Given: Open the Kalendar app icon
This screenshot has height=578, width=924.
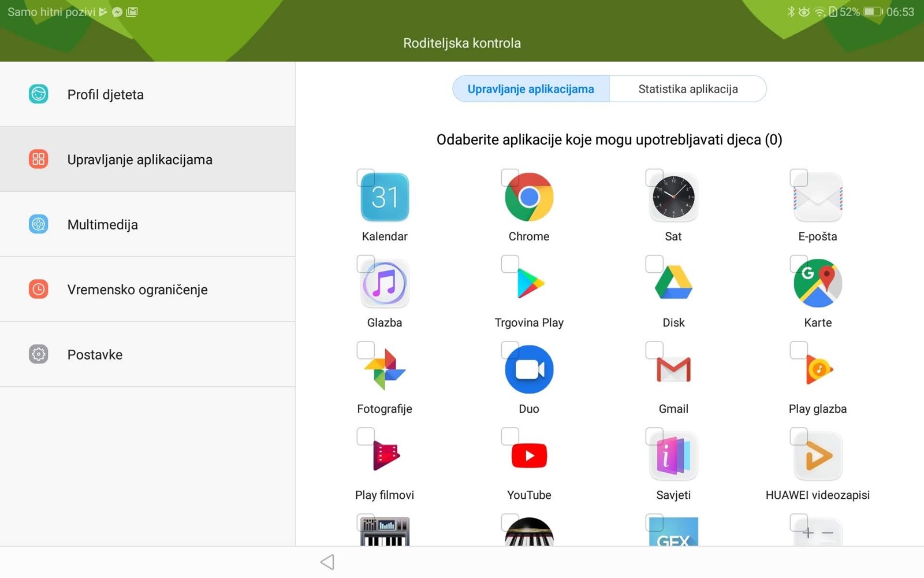Looking at the screenshot, I should point(385,197).
